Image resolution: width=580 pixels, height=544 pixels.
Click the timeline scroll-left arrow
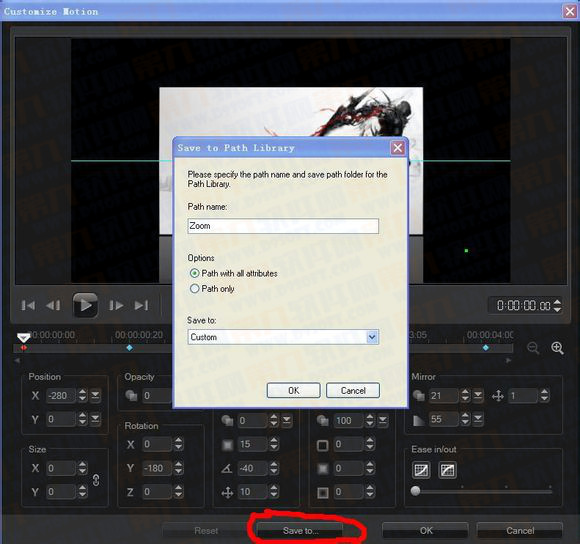(17, 360)
